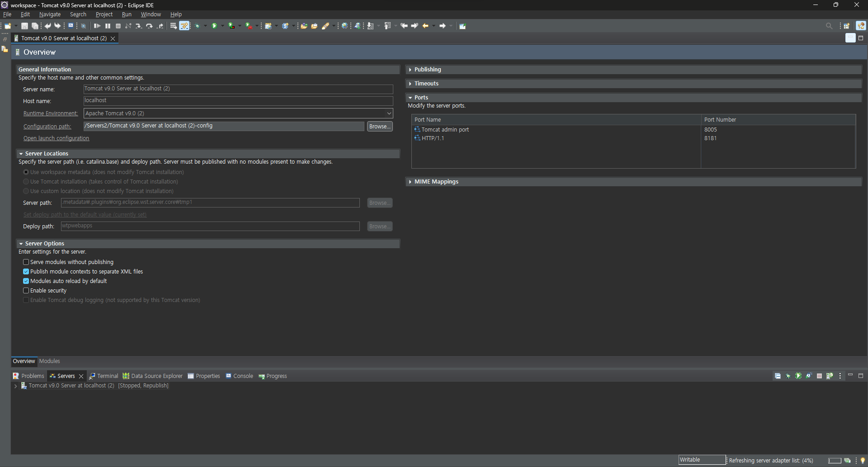The width and height of the screenshot is (868, 467).
Task: Click the search magnifier icon at top right
Action: [x=829, y=26]
